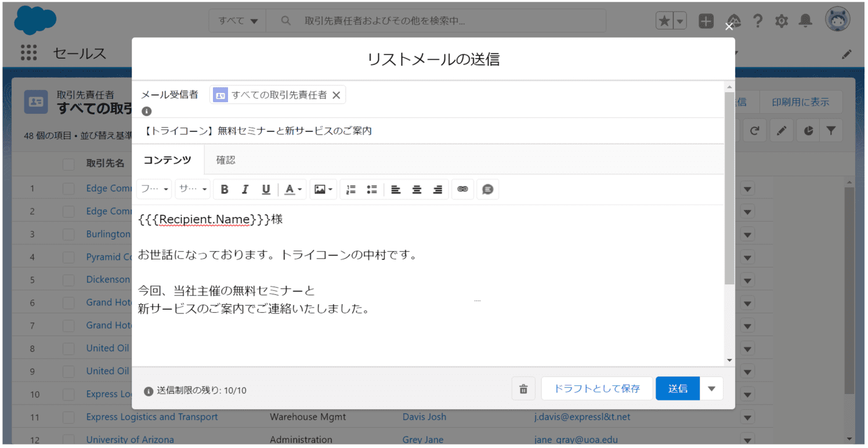Open row actions dropdown for row 1

tap(747, 189)
